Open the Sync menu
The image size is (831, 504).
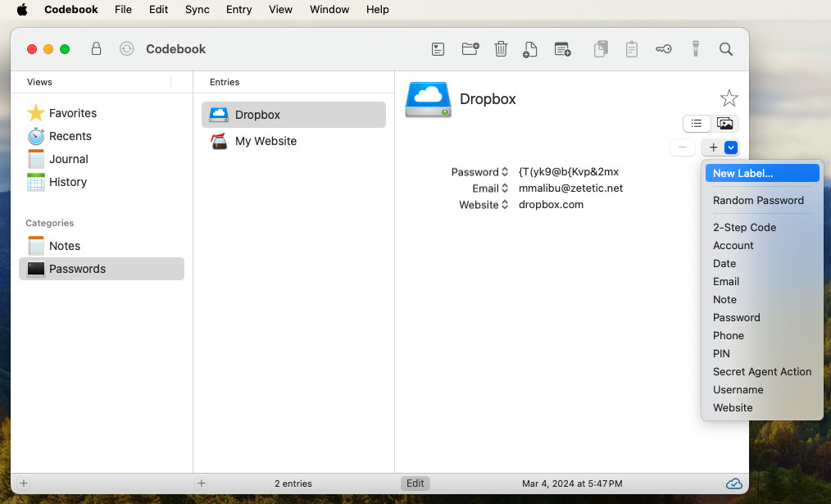tap(198, 10)
